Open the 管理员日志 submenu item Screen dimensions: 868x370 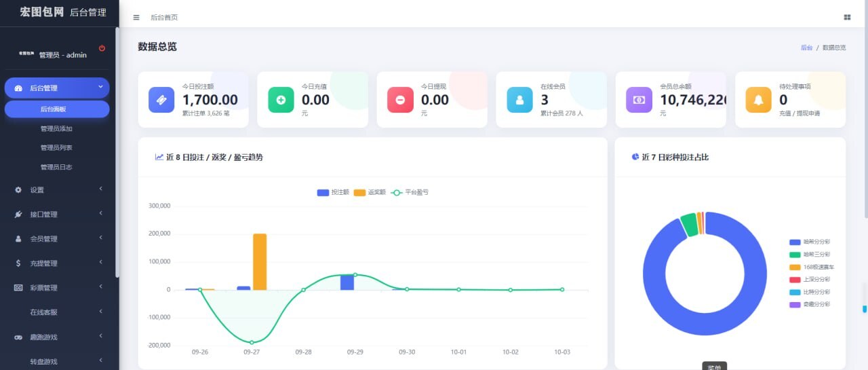[x=56, y=167]
